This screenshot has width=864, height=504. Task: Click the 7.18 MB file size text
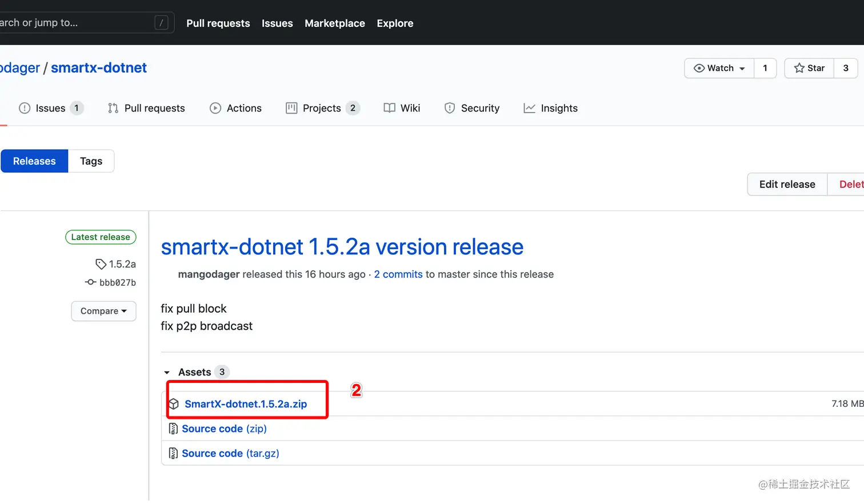coord(847,404)
